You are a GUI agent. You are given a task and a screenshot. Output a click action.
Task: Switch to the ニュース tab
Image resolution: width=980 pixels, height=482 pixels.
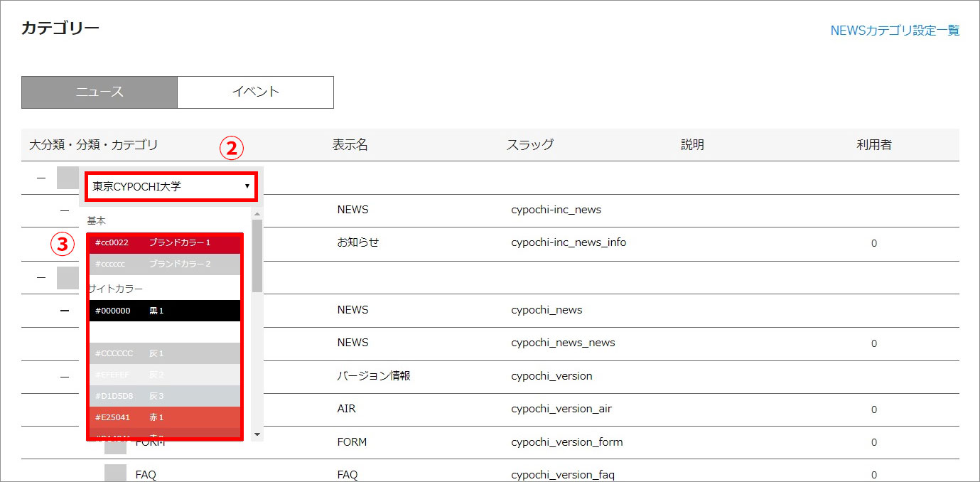click(99, 92)
